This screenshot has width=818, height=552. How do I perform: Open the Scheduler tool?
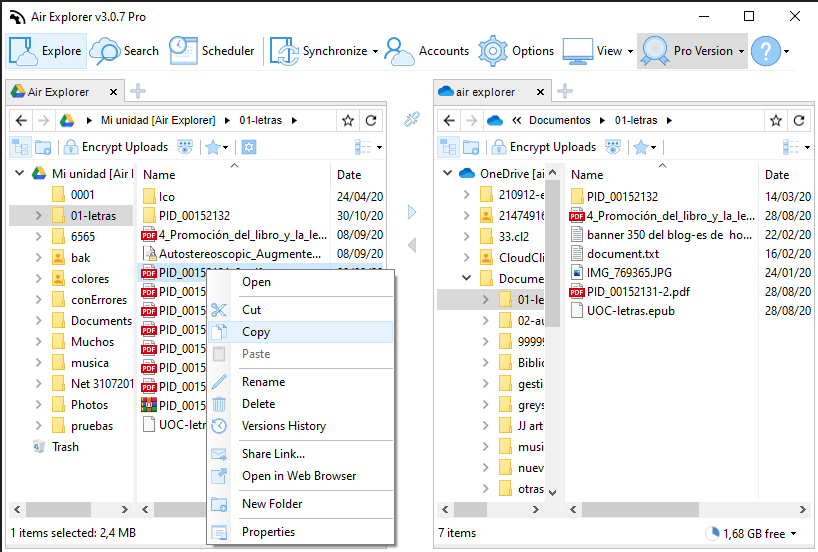pos(212,51)
